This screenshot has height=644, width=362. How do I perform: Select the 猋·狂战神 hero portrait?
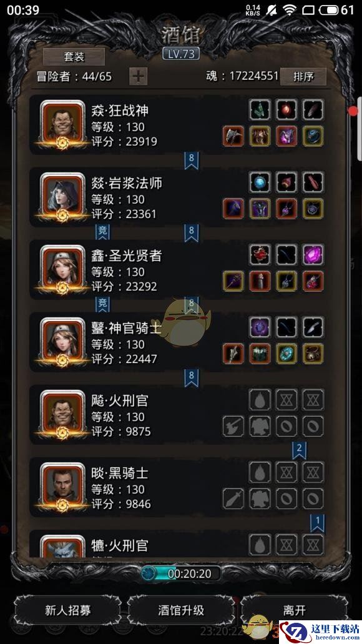(62, 124)
